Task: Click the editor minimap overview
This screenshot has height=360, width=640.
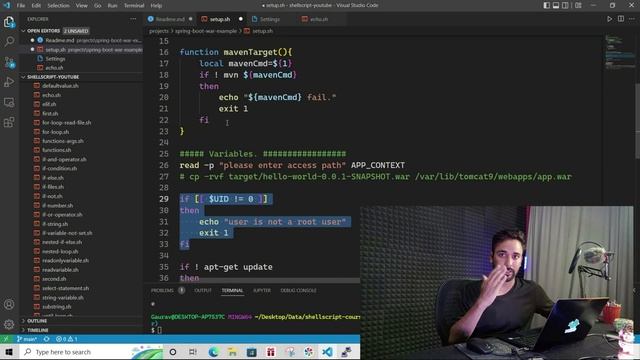Action: pos(619,51)
